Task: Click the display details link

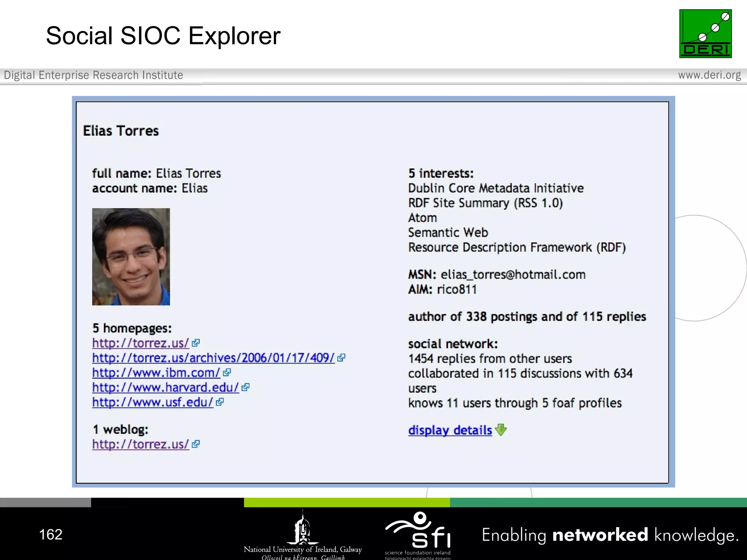Action: pos(450,430)
